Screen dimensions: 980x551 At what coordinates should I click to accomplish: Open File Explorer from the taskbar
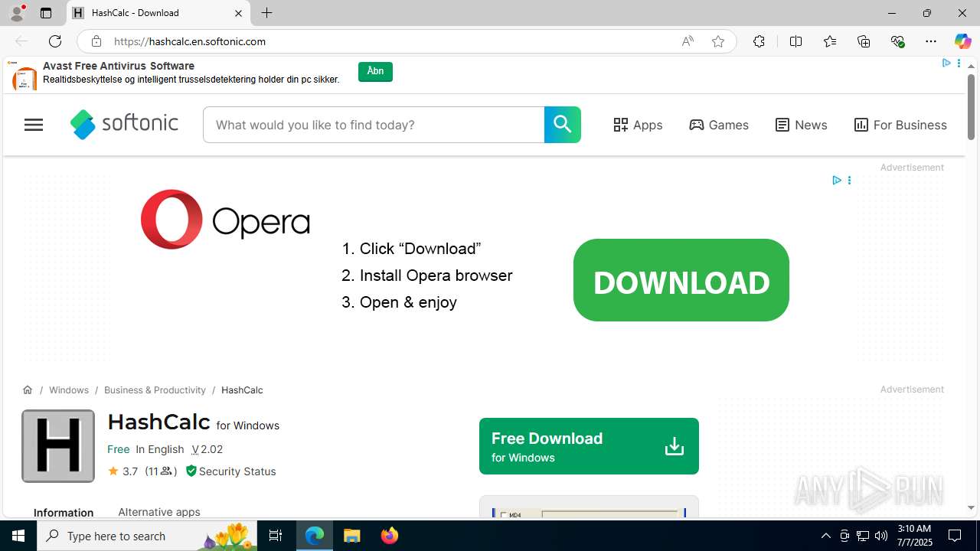(x=352, y=536)
